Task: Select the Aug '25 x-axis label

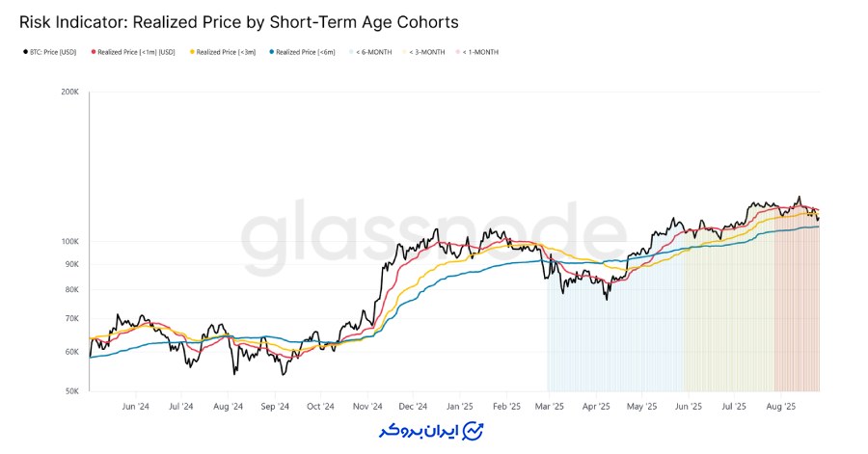Action: (x=780, y=407)
